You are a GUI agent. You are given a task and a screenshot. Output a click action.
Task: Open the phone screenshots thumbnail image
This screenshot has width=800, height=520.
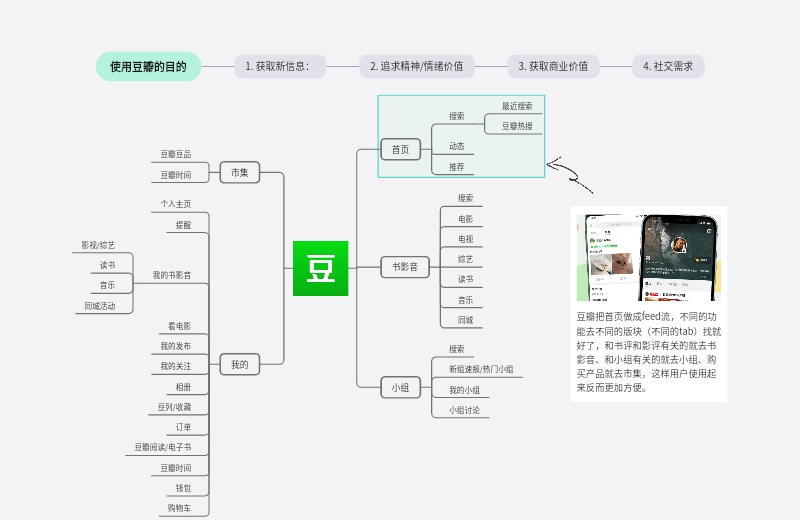648,256
